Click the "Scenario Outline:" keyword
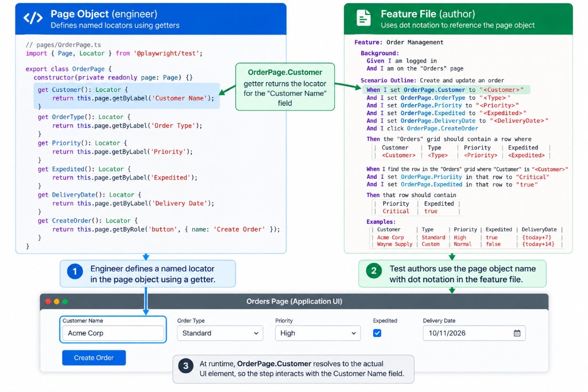Screen dimensions: 588x392 pos(389,80)
